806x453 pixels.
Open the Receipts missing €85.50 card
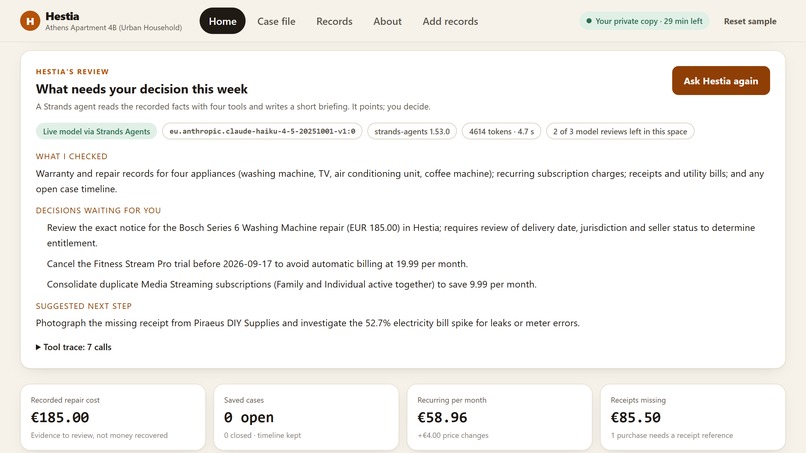pyautogui.click(x=692, y=417)
